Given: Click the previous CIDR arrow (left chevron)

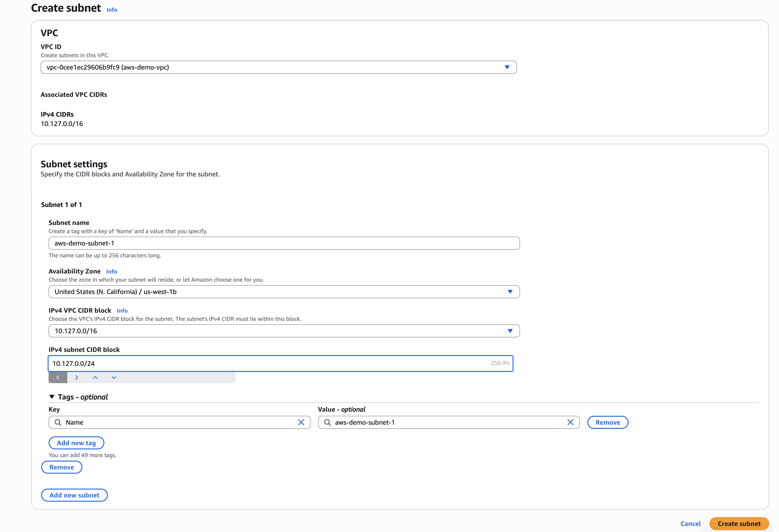Looking at the screenshot, I should (x=58, y=378).
